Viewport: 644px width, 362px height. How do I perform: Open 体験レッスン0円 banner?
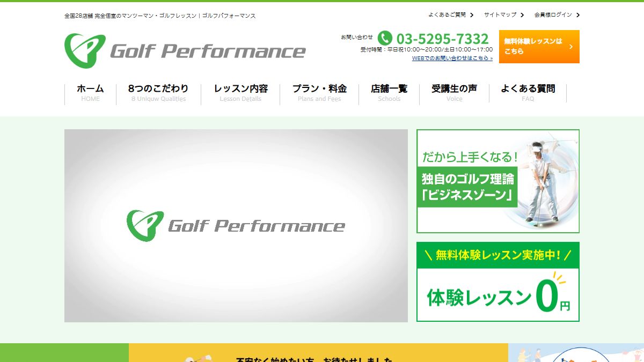[498, 282]
